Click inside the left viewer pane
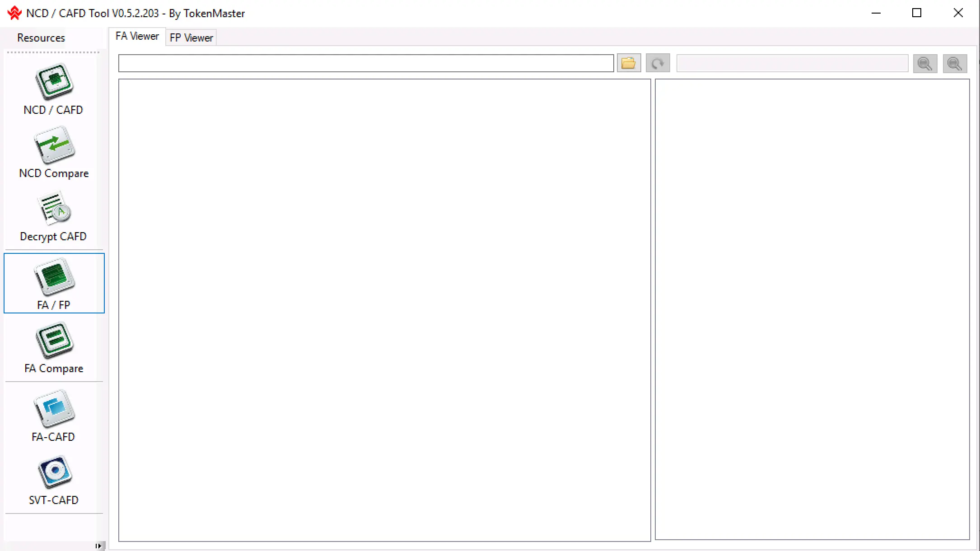Image resolution: width=980 pixels, height=551 pixels. tap(384, 310)
